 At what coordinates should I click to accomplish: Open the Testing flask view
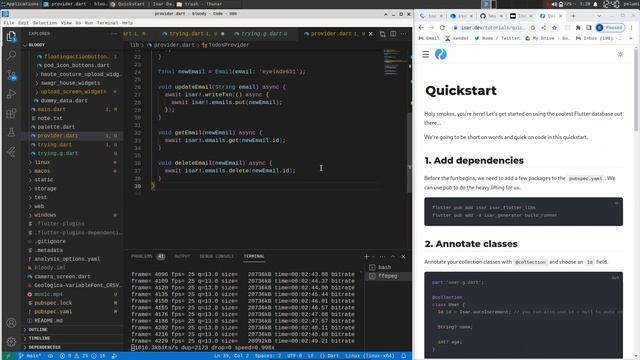pos(11,132)
